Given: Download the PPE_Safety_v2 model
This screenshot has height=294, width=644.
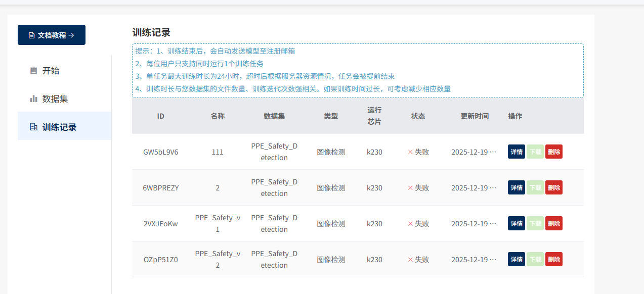Looking at the screenshot, I should (535, 260).
